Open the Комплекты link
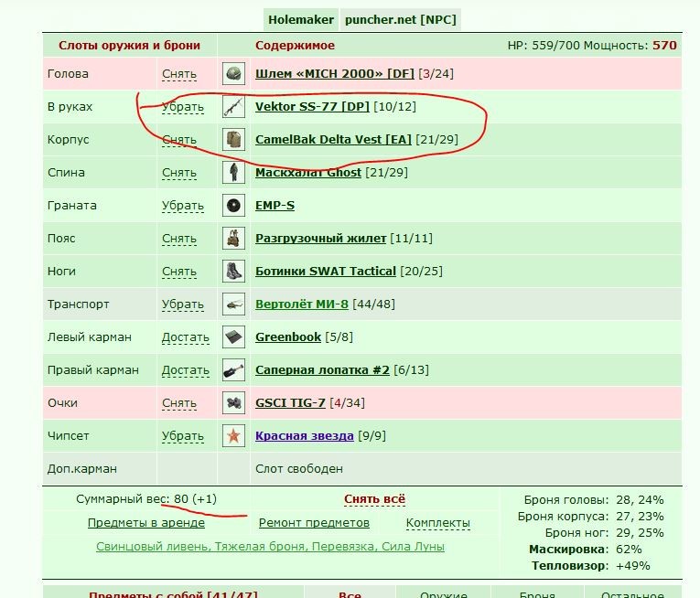The image size is (700, 598). pyautogui.click(x=438, y=523)
